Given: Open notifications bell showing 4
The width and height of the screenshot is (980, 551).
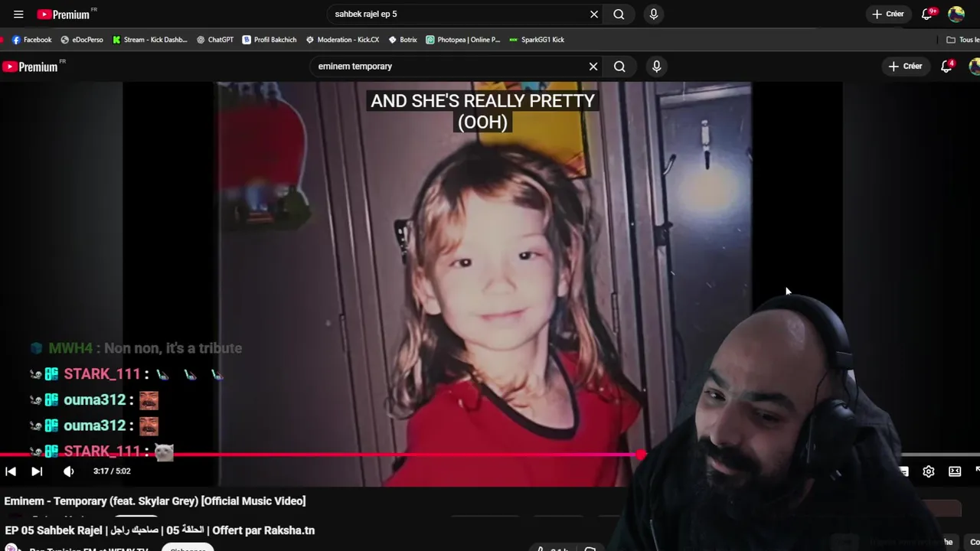Looking at the screenshot, I should [947, 67].
